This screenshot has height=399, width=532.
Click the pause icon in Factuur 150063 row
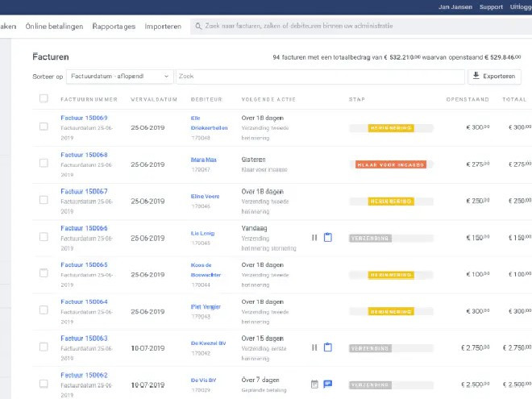[314, 347]
